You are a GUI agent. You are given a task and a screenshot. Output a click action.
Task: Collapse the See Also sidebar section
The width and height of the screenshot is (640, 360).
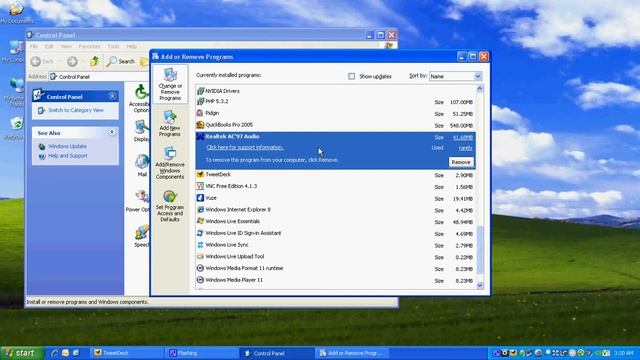tap(112, 132)
